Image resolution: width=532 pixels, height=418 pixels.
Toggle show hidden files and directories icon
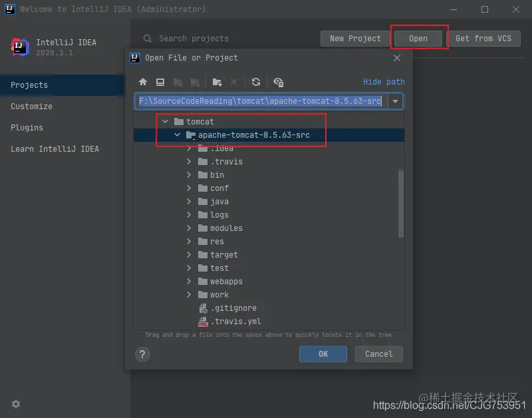point(279,82)
